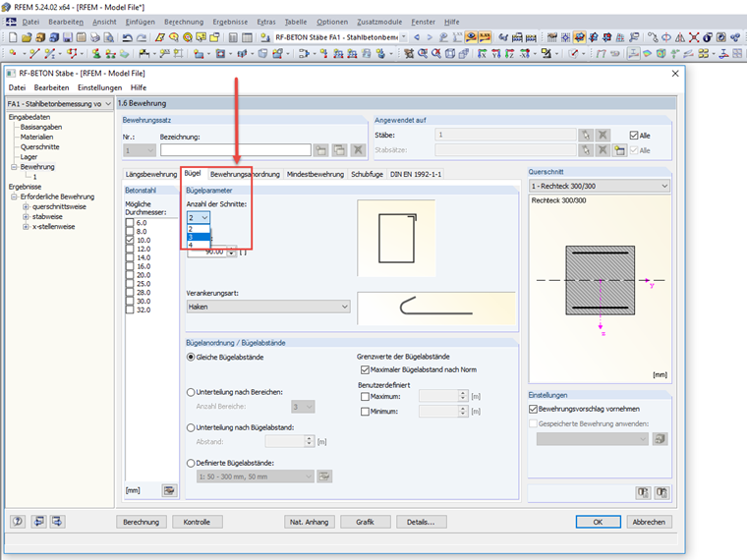
Task: Select Definierte Bügelabstände radio button
Action: pos(191,463)
